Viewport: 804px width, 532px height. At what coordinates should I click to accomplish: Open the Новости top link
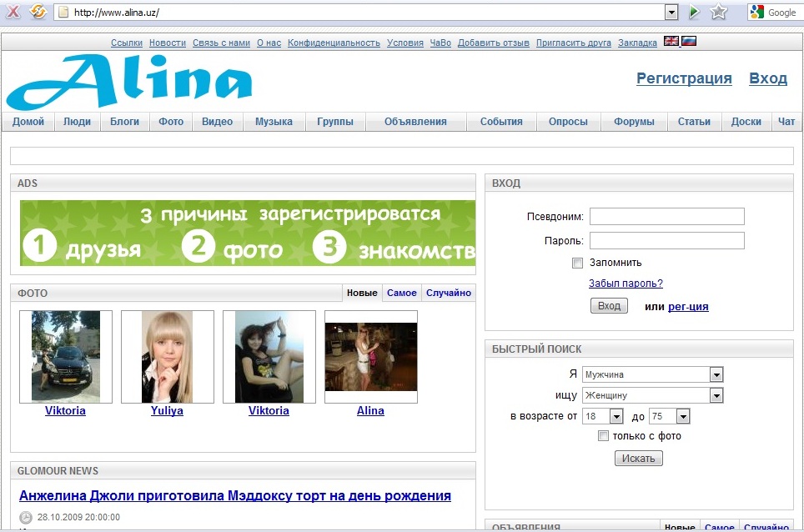point(168,43)
